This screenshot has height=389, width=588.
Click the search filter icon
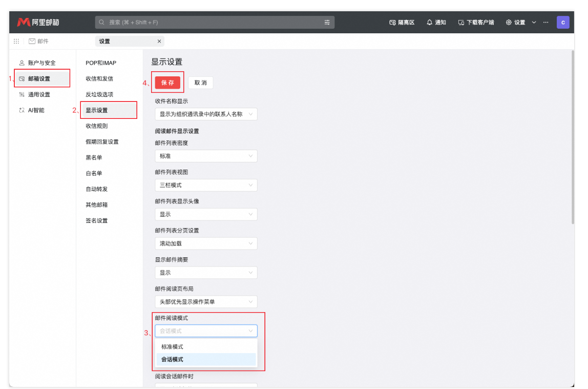327,22
